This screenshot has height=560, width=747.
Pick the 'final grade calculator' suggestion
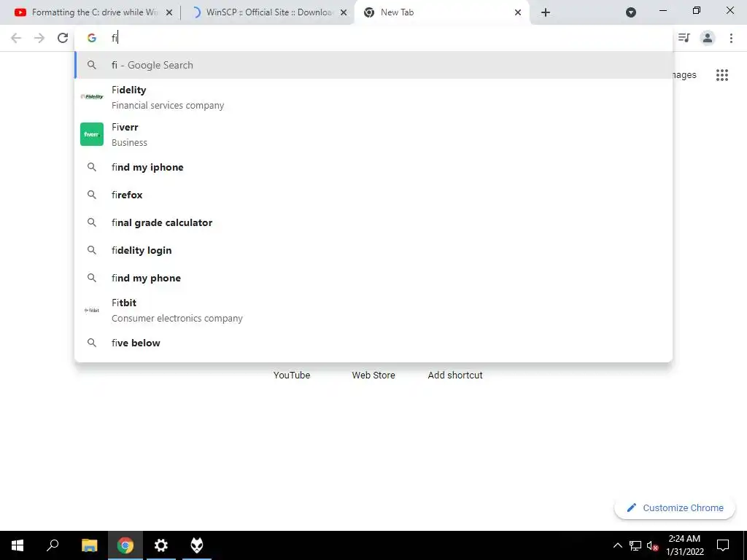pos(373,222)
